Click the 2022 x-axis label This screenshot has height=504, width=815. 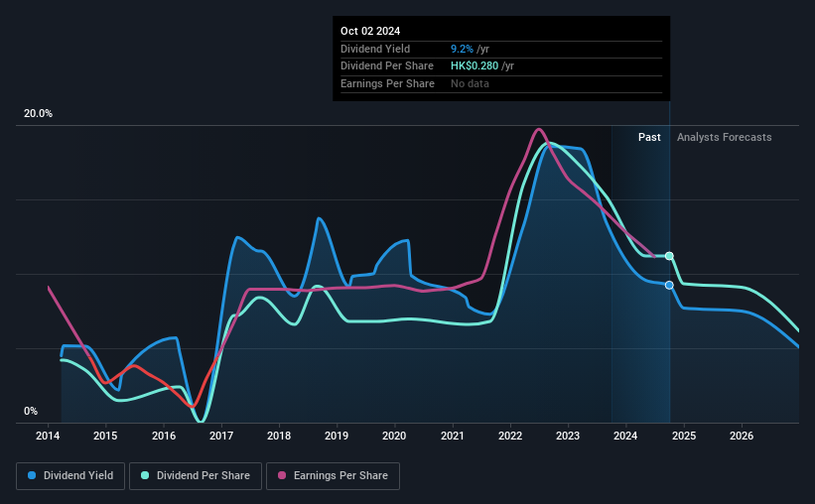510,436
